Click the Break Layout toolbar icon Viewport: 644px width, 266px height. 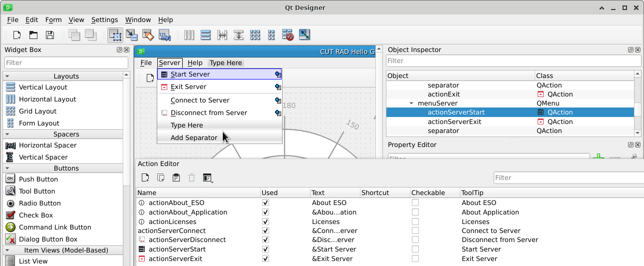click(x=288, y=35)
